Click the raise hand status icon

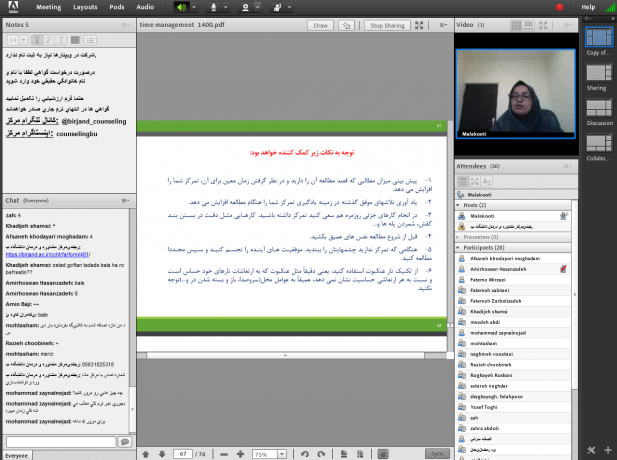pos(277,7)
